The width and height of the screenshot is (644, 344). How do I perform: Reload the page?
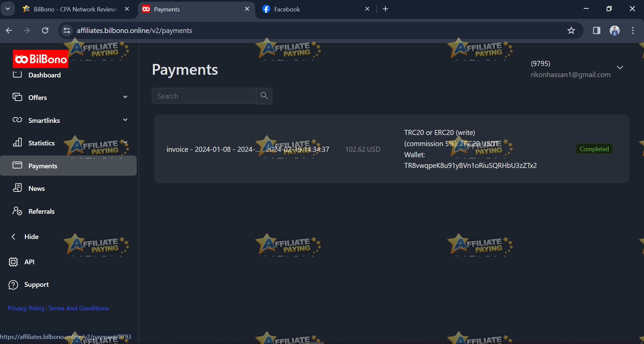(45, 31)
